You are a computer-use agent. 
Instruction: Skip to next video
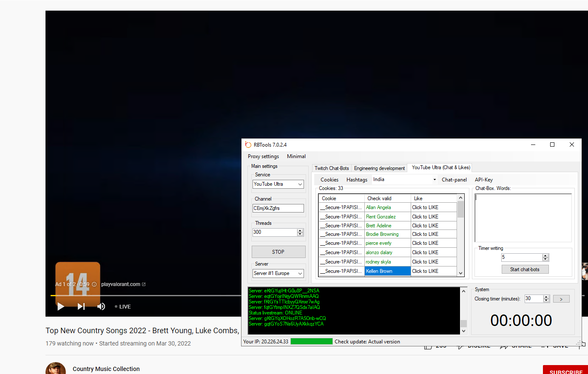point(81,306)
